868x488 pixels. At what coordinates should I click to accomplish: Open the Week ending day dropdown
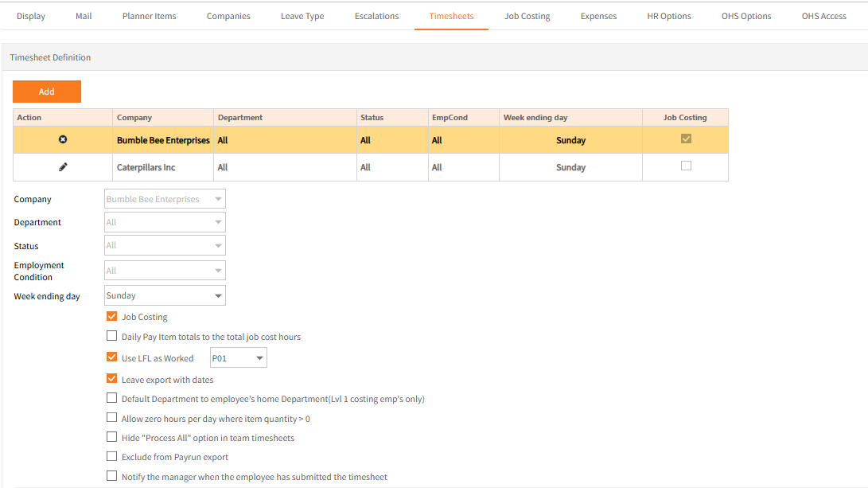[x=165, y=296]
